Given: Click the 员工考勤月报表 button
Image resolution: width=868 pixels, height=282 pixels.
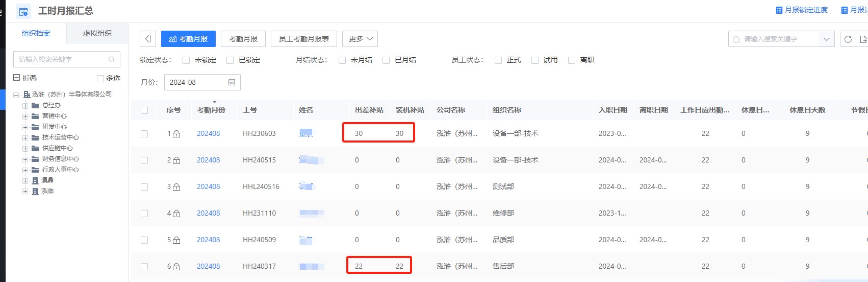Looking at the screenshot, I should [304, 39].
